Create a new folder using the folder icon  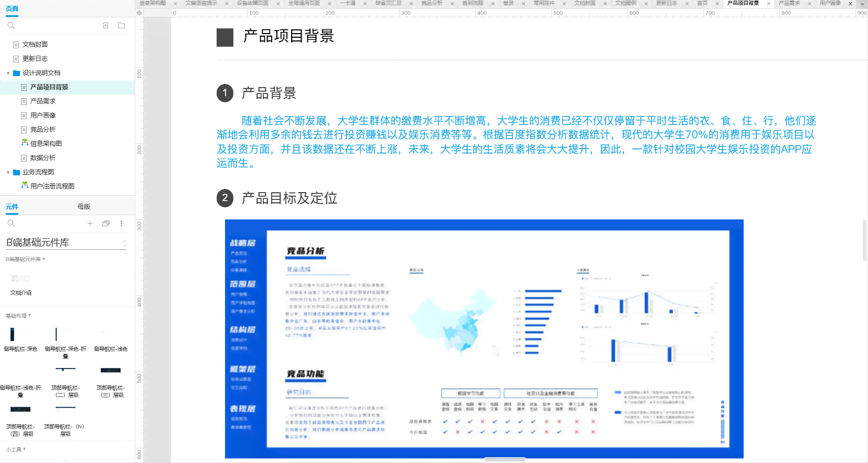(122, 25)
